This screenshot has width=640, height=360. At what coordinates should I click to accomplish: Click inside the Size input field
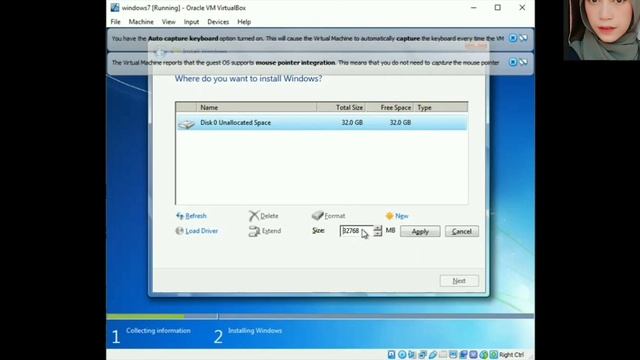(x=356, y=231)
